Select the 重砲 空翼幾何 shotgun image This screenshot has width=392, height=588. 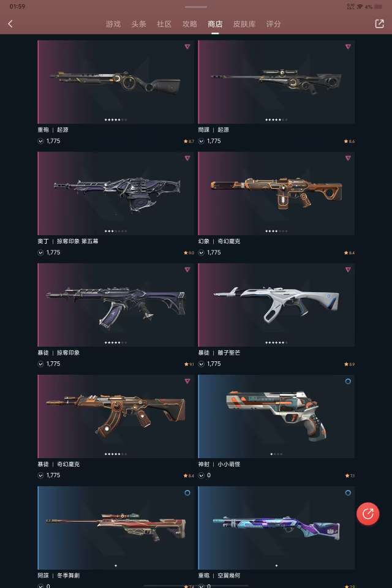tap(276, 527)
